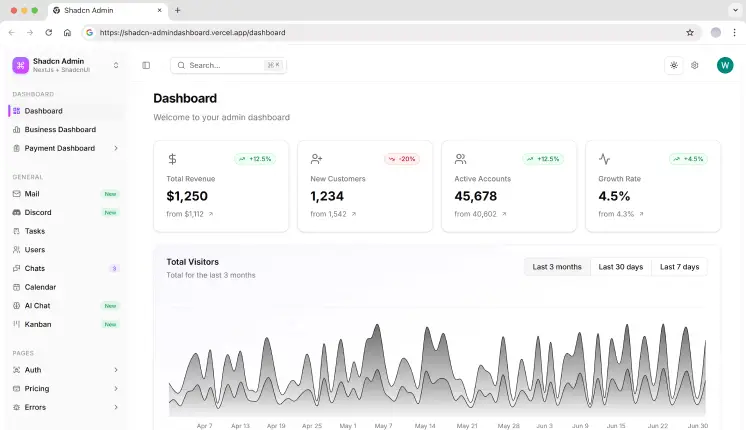Image resolution: width=746 pixels, height=430 pixels.
Task: Click the light/dark theme sun icon
Action: pos(674,65)
